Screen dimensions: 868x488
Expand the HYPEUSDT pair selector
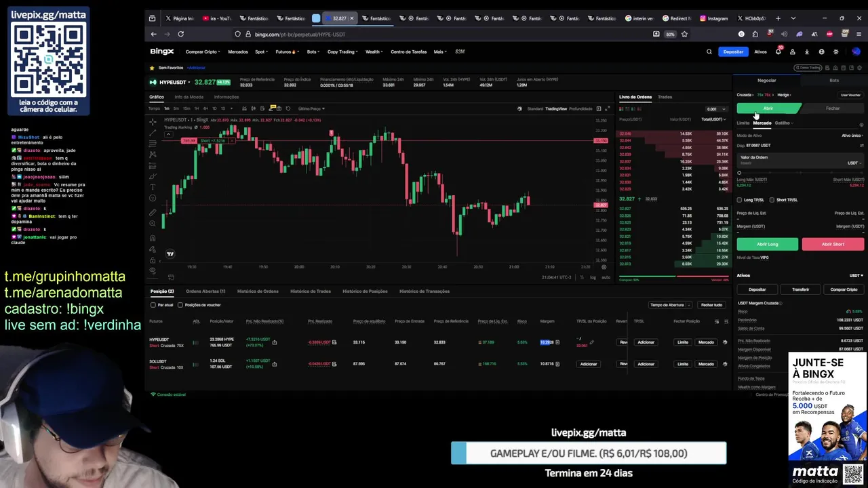coord(189,82)
